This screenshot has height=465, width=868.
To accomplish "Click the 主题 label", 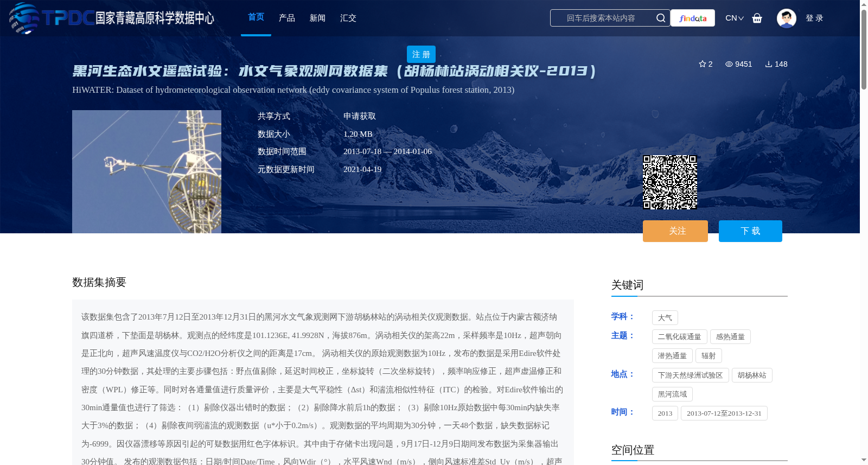I will (622, 335).
